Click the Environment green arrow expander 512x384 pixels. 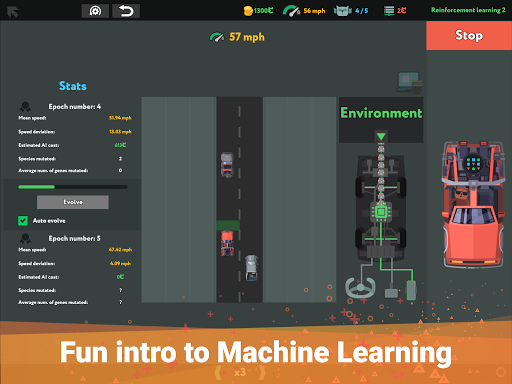point(381,136)
